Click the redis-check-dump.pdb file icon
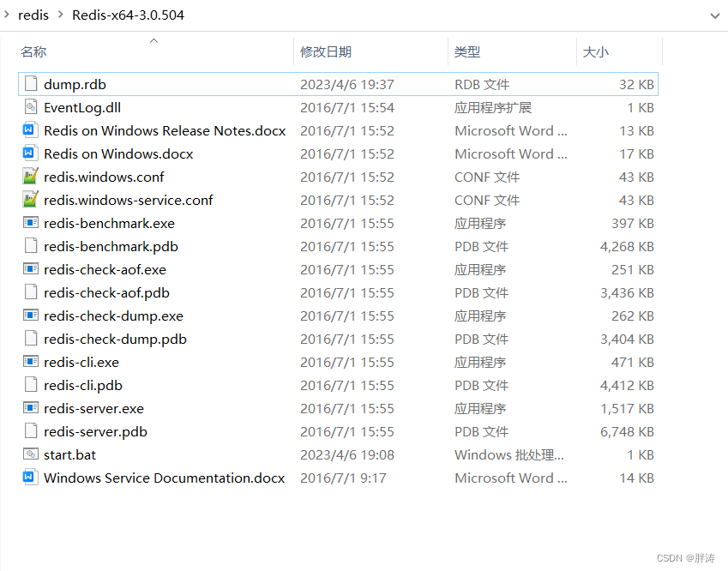The image size is (728, 571). [x=31, y=339]
